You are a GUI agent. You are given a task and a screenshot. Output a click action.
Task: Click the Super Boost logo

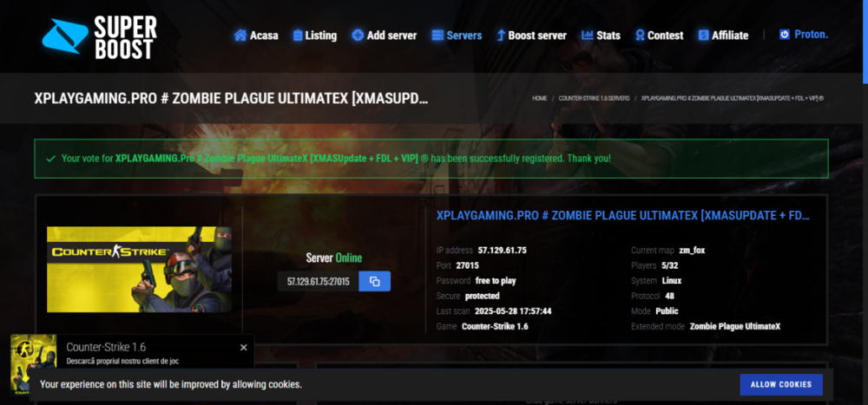[x=100, y=34]
